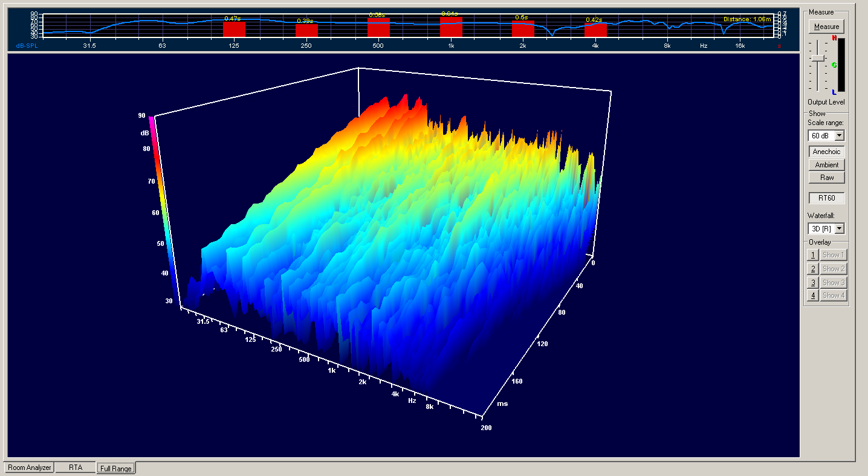Select overlay memory slot 3

[x=812, y=282]
